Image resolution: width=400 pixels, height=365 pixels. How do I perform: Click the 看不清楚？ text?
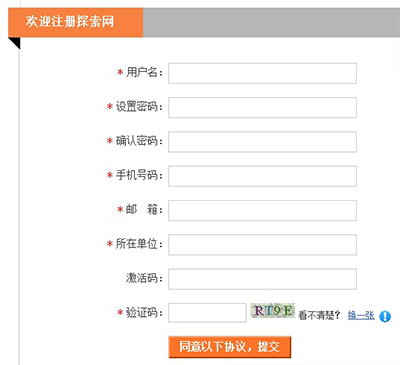point(319,315)
